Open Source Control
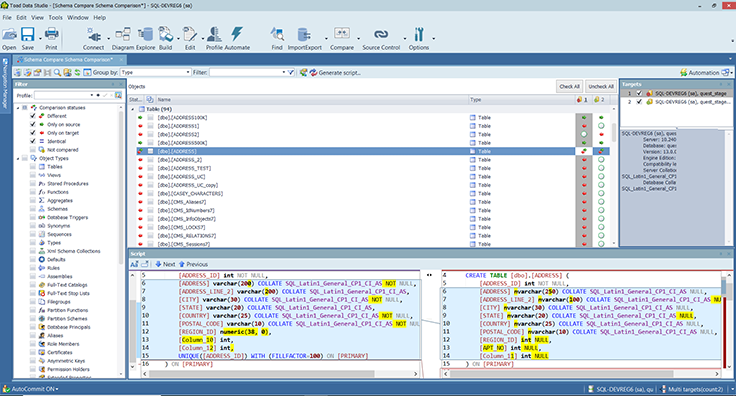Image resolution: width=736 pixels, height=396 pixels. 381,35
